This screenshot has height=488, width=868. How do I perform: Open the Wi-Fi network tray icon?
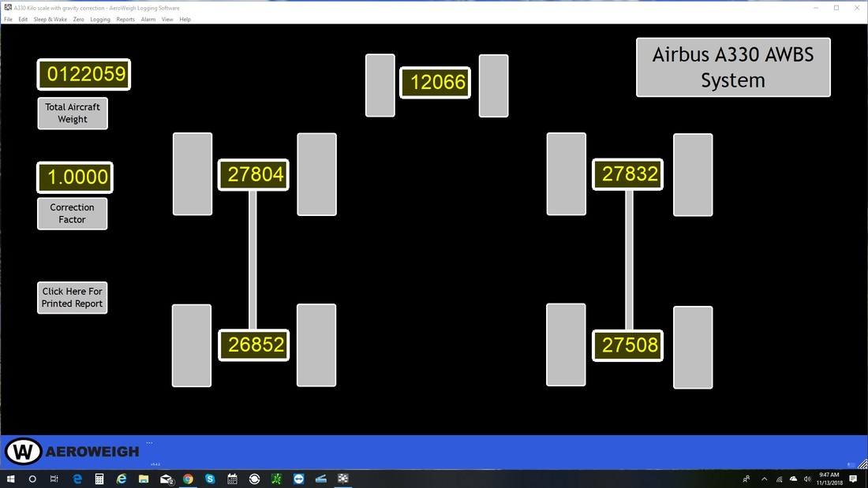pyautogui.click(x=779, y=479)
